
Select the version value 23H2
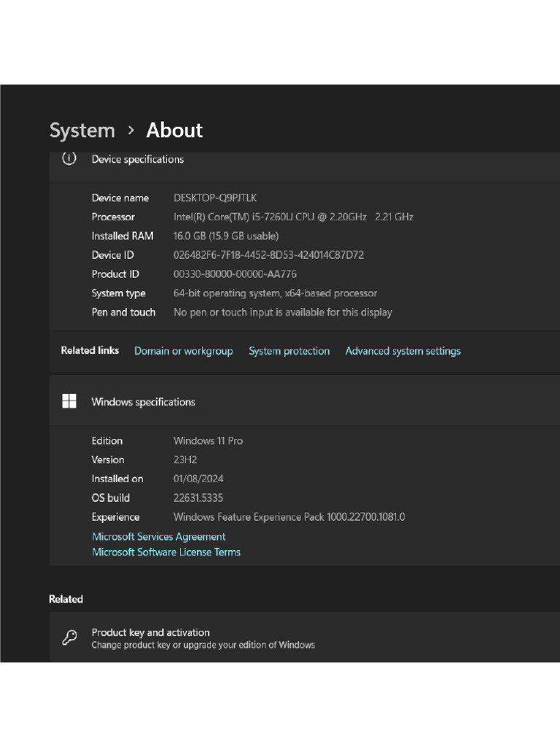tap(185, 460)
